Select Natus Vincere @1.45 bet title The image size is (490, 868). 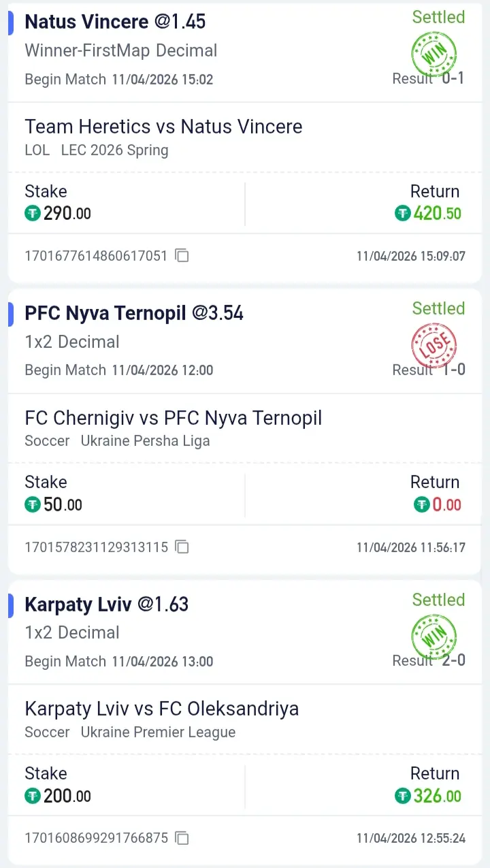pyautogui.click(x=115, y=22)
